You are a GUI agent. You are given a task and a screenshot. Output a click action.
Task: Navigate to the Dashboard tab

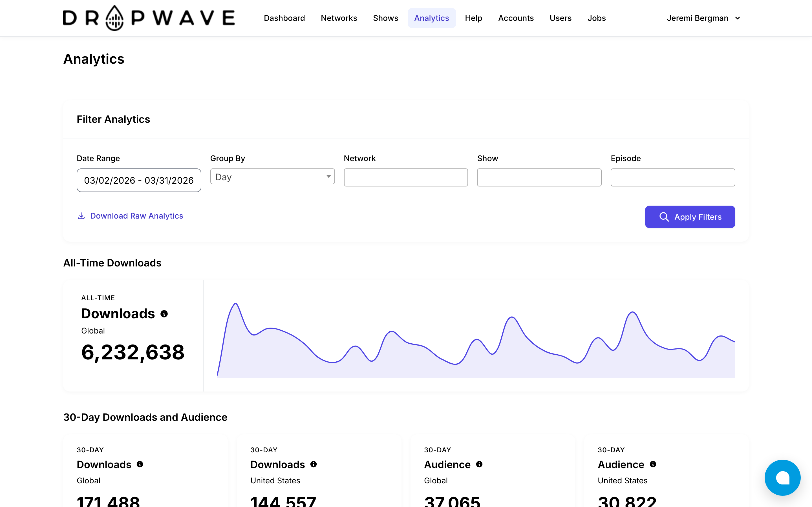coord(284,18)
